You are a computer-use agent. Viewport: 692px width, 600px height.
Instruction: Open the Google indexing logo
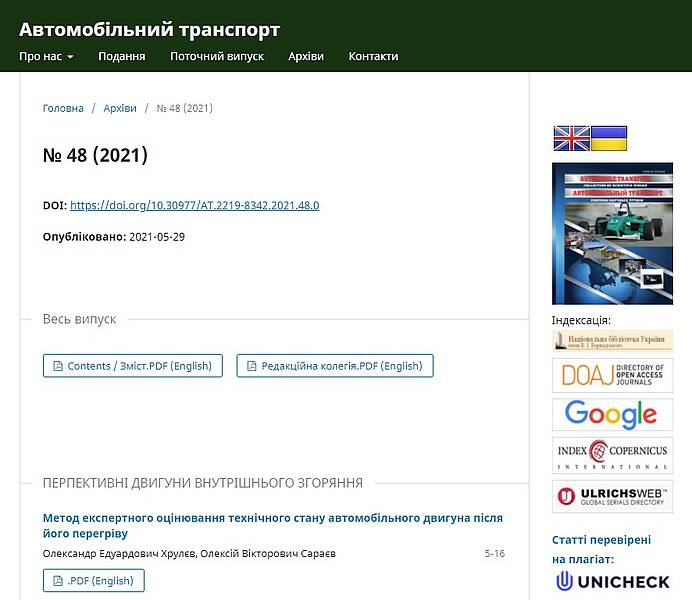tap(612, 414)
